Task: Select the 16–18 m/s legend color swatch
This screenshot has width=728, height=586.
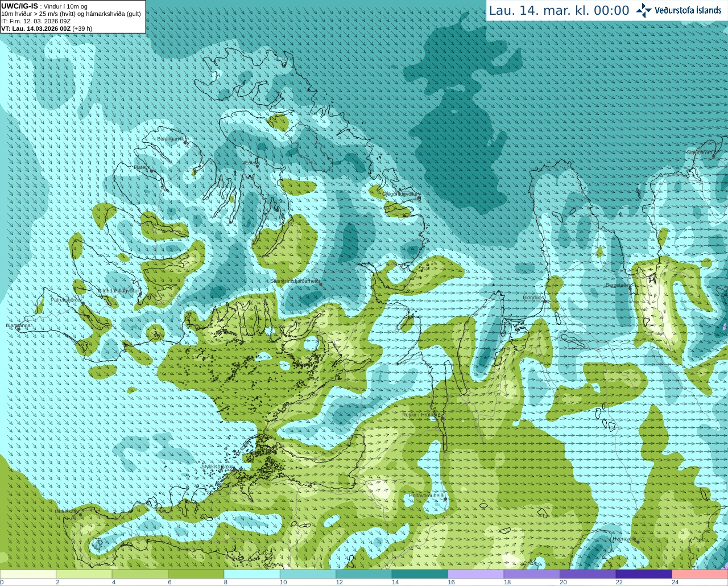Action: coord(476,574)
